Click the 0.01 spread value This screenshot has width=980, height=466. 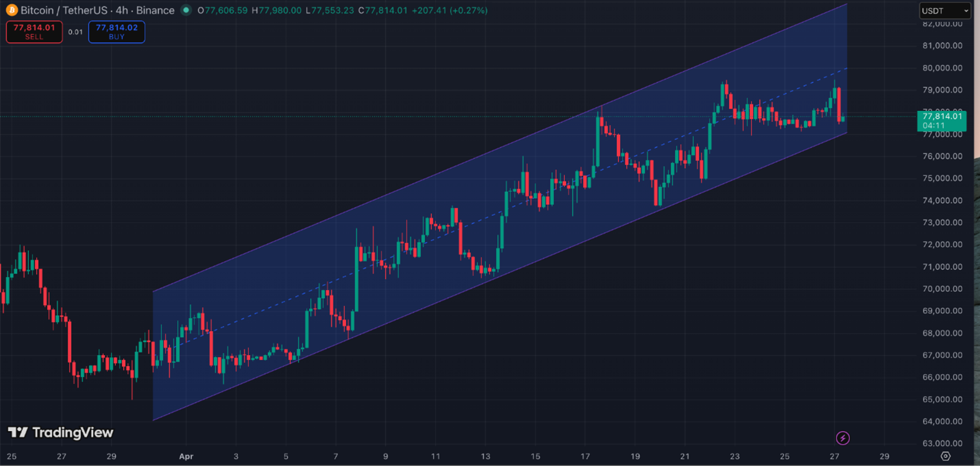[75, 32]
